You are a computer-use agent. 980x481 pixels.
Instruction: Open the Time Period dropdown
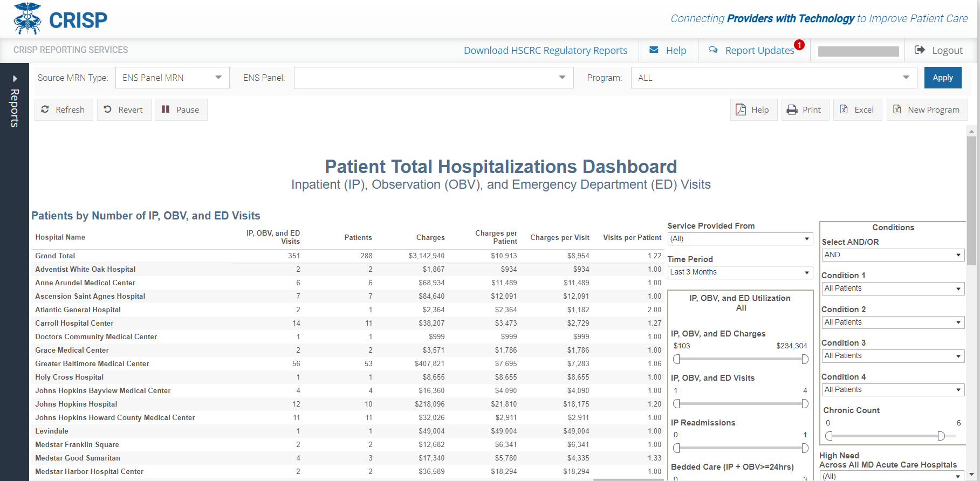point(740,272)
